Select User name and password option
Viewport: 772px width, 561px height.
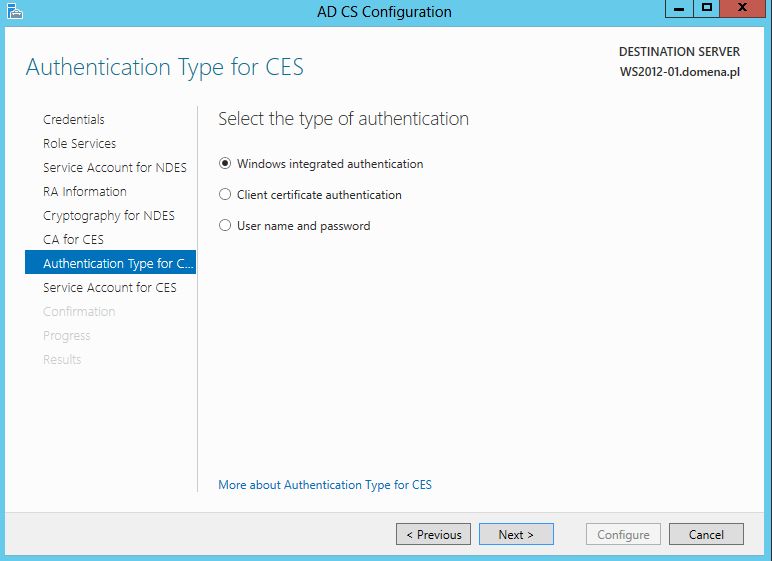(x=294, y=226)
